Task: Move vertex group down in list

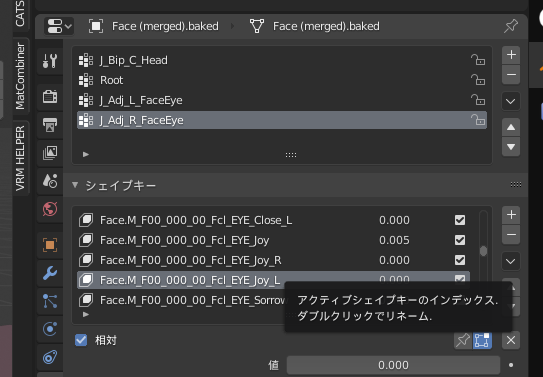Action: pos(511,147)
